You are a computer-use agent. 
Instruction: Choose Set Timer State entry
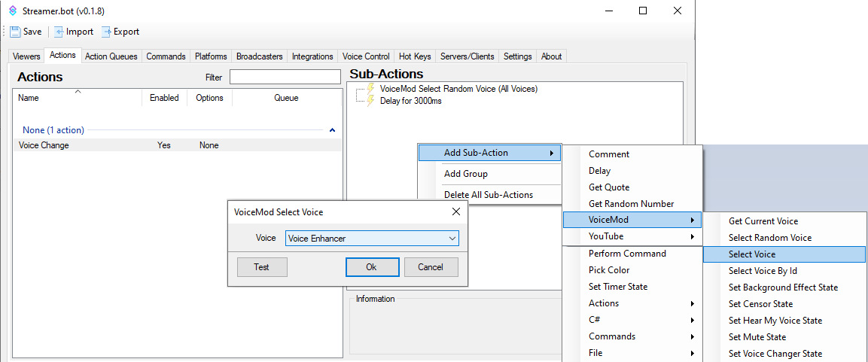[x=632, y=287]
